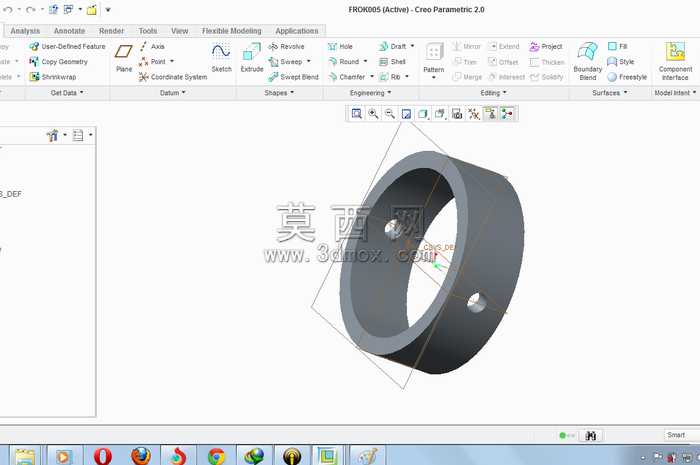Launch the Freestyle tool
This screenshot has height=465, width=700.
(627, 77)
